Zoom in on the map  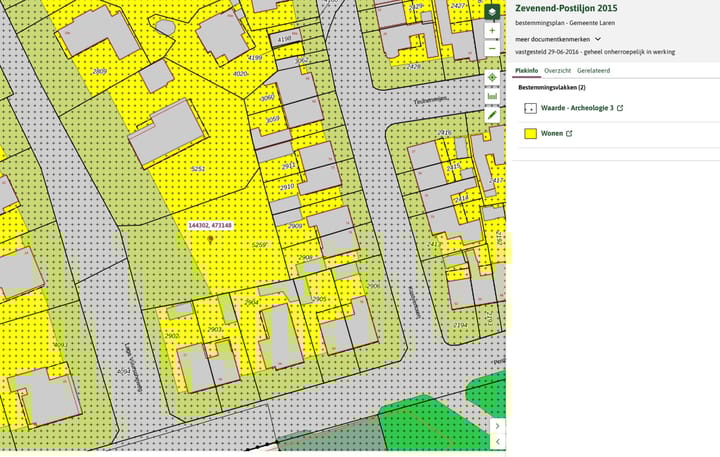point(492,31)
